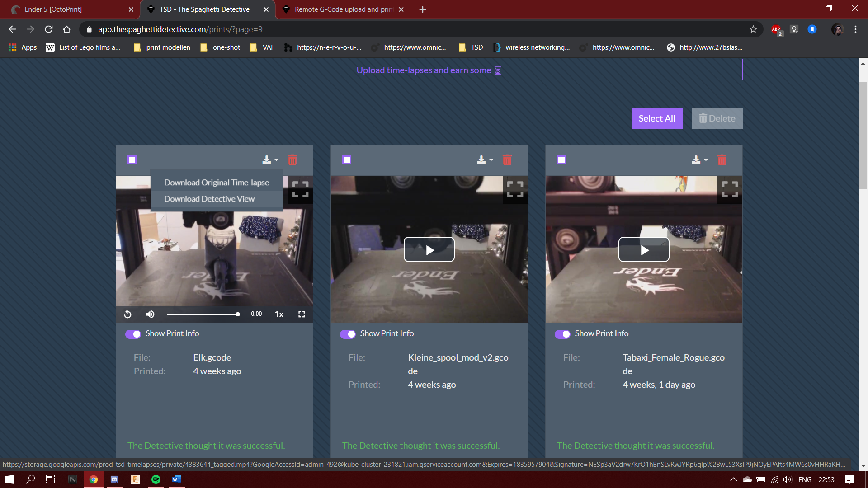Open Discord from the taskbar

114,479
